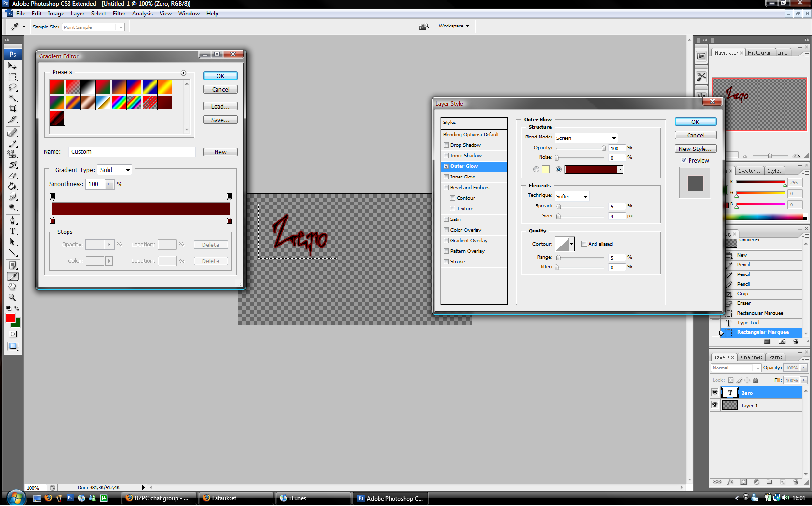Open the Gradient Type dropdown
The width and height of the screenshot is (812, 506).
[x=115, y=170]
